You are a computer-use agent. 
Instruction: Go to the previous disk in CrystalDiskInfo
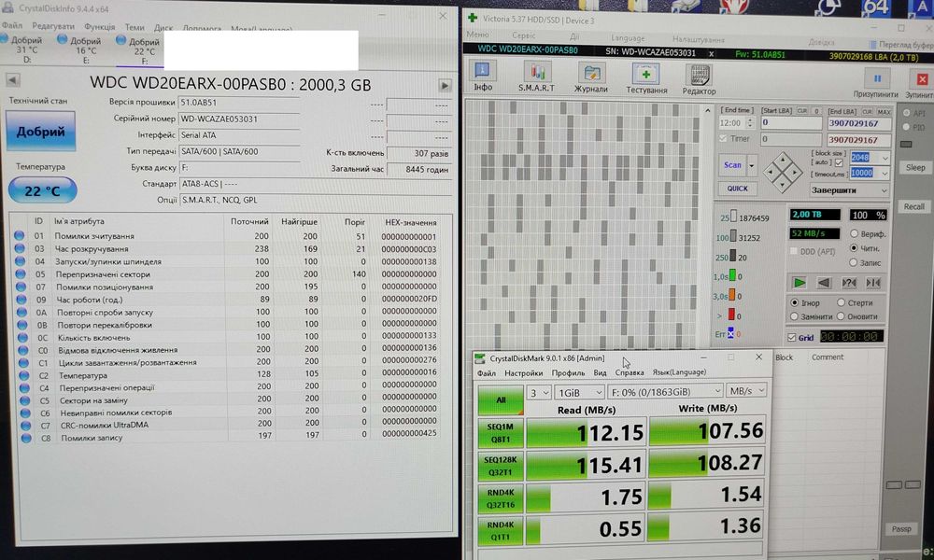pyautogui.click(x=12, y=79)
